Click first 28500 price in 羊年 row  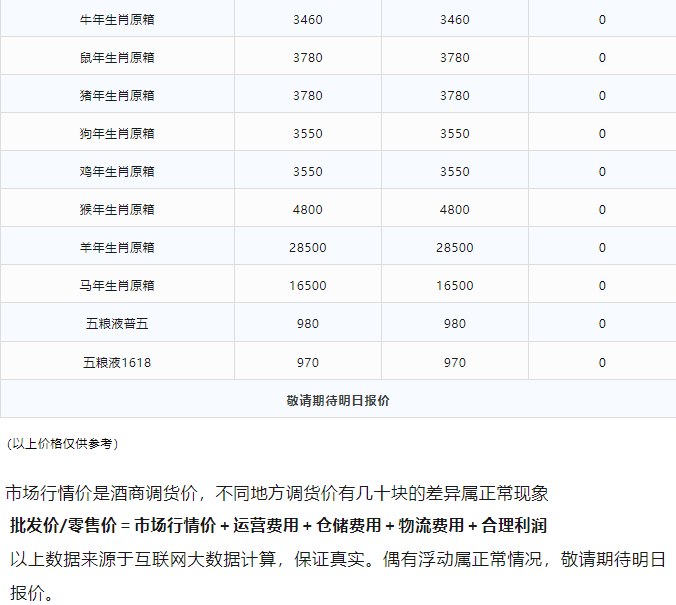point(308,248)
